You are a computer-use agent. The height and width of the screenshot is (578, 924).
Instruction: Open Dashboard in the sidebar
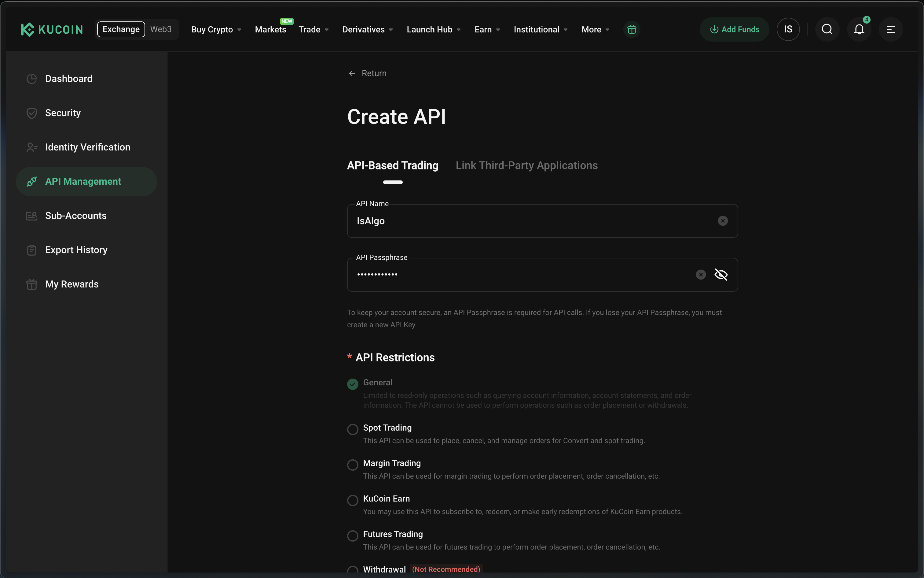click(x=86, y=79)
